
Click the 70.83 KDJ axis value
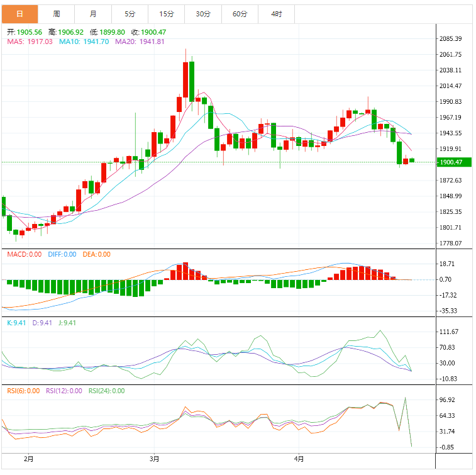tap(447, 347)
